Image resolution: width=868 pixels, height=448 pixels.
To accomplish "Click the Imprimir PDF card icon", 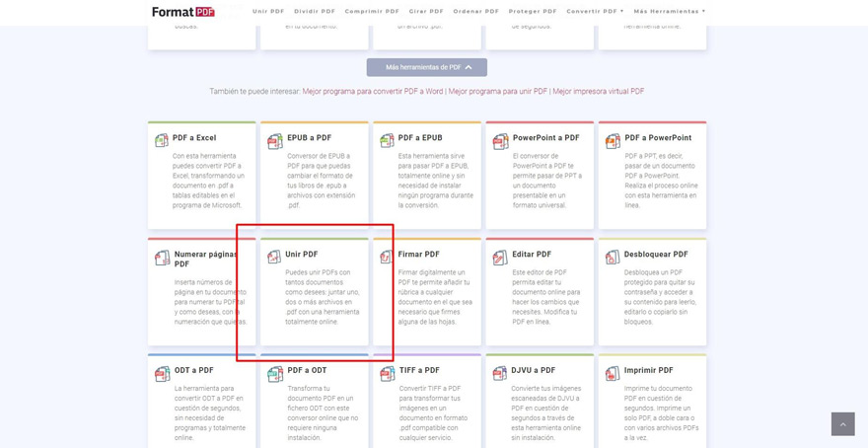I will 613,373.
